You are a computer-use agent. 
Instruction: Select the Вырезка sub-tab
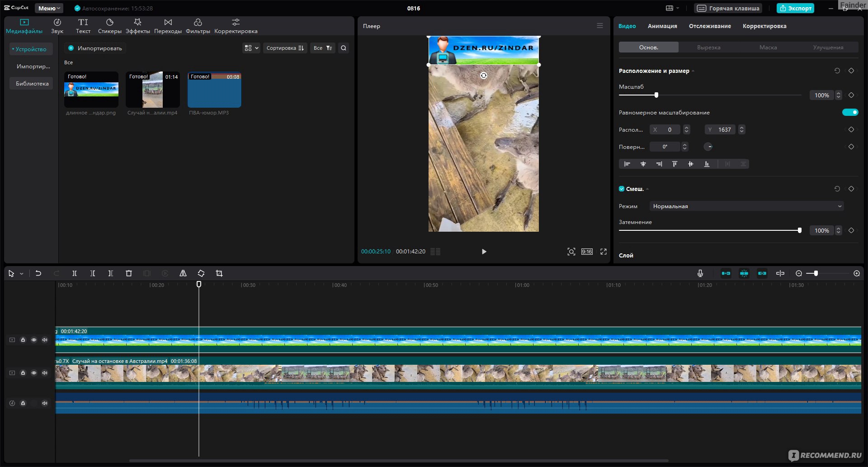click(x=708, y=47)
